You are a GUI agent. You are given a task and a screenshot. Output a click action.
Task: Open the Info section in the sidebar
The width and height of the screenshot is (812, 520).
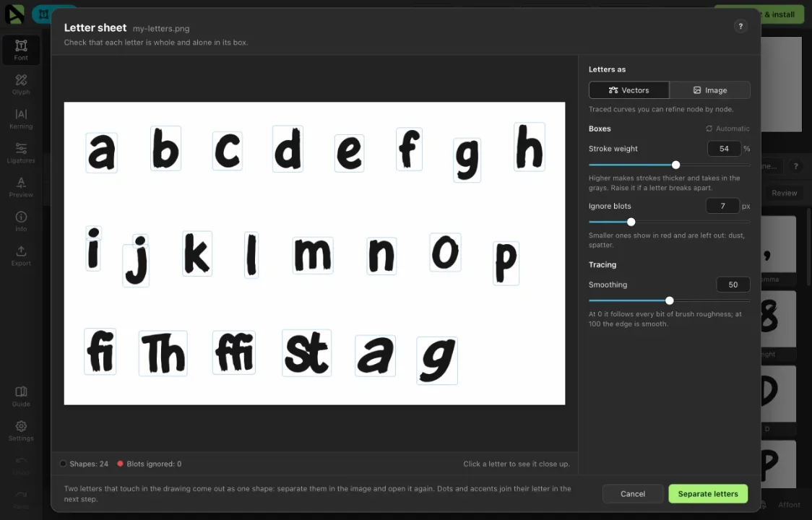[x=21, y=221]
